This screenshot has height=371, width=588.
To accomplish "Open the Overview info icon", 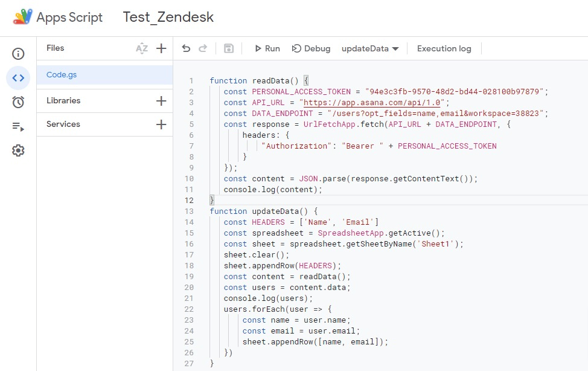I will (x=18, y=54).
